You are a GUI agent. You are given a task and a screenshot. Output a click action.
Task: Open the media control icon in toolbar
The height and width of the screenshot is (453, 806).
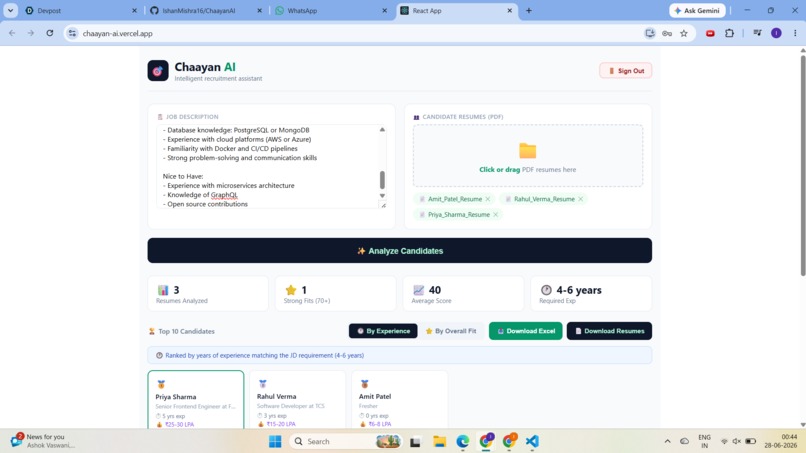point(757,33)
